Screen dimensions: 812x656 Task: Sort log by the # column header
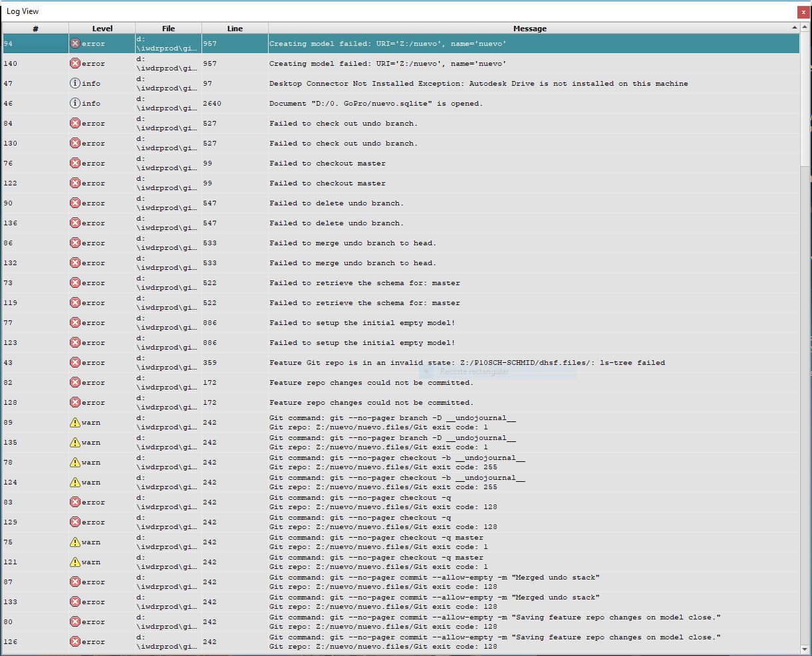[35, 29]
